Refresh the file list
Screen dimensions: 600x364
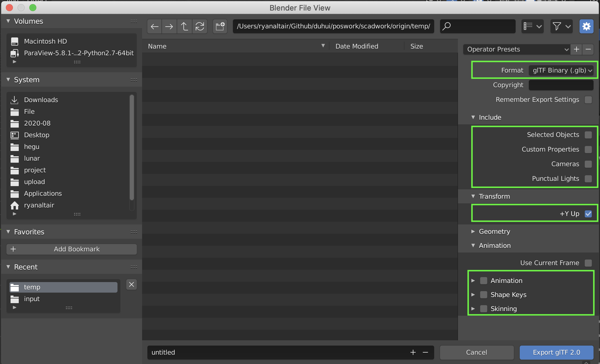tap(200, 27)
